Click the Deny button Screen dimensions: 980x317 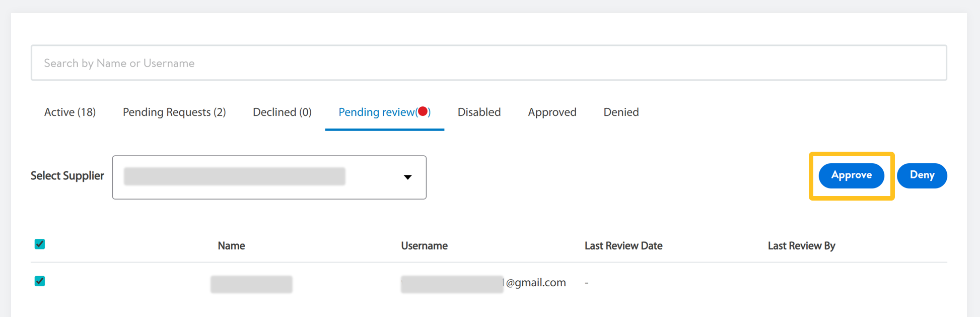[922, 175]
